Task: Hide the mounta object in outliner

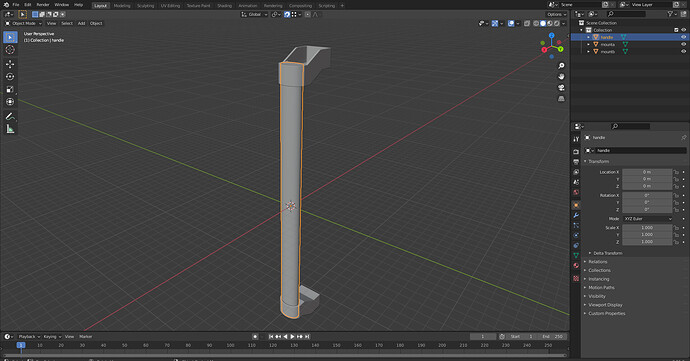Action: coord(683,44)
